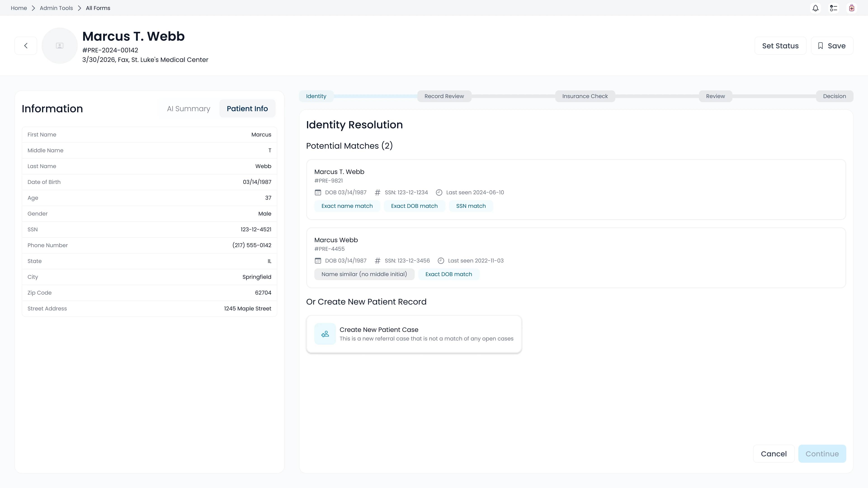This screenshot has height=488, width=868.
Task: Click the calendar icon for PRE-9821 DOB
Action: [x=318, y=193]
